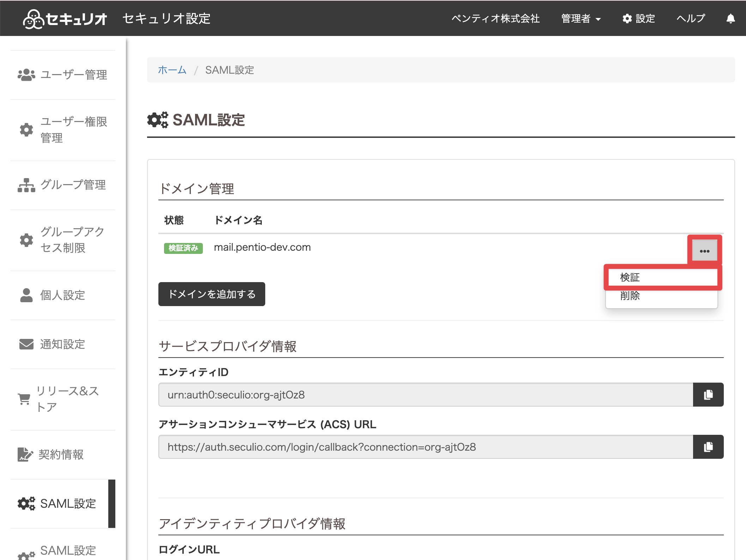Click the 検証済み status badge
This screenshot has width=746, height=560.
coord(183,248)
